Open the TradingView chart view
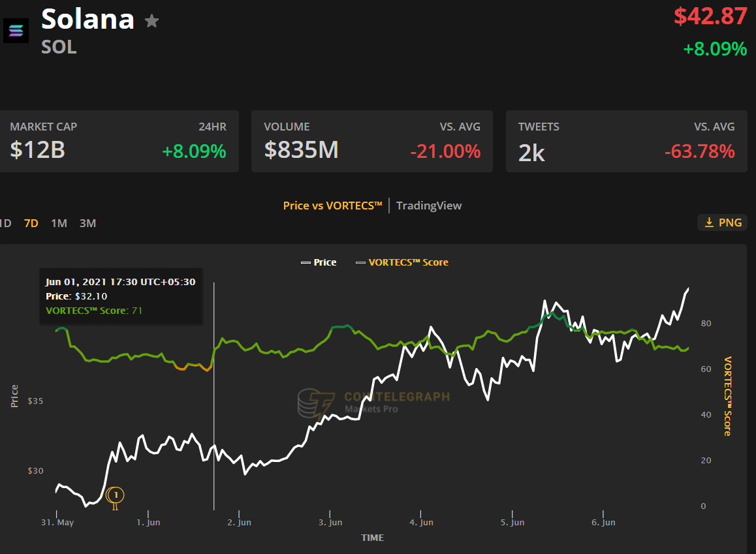The width and height of the screenshot is (756, 554). click(x=429, y=205)
